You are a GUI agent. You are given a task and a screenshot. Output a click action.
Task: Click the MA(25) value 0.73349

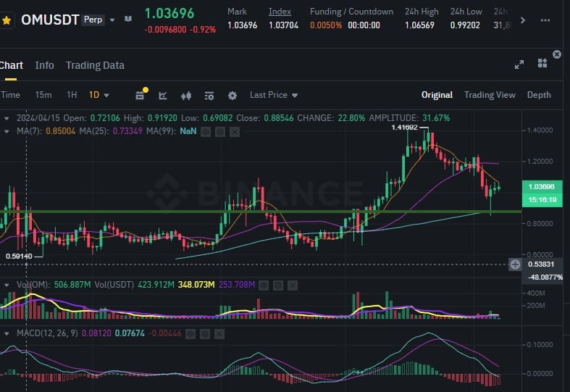point(127,131)
